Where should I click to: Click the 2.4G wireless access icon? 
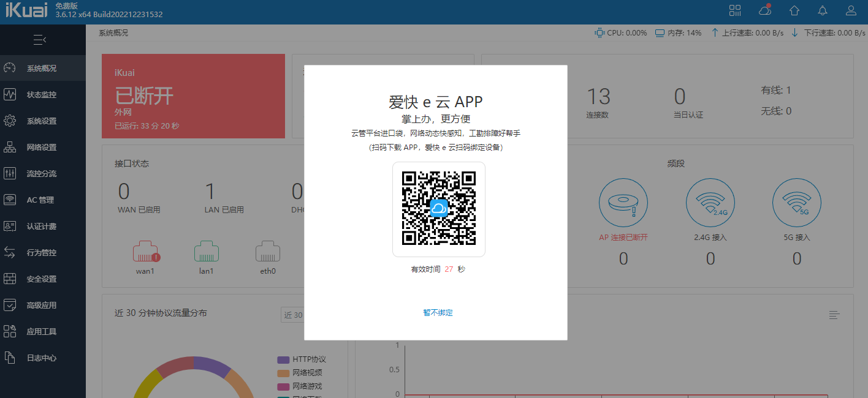[x=710, y=202]
